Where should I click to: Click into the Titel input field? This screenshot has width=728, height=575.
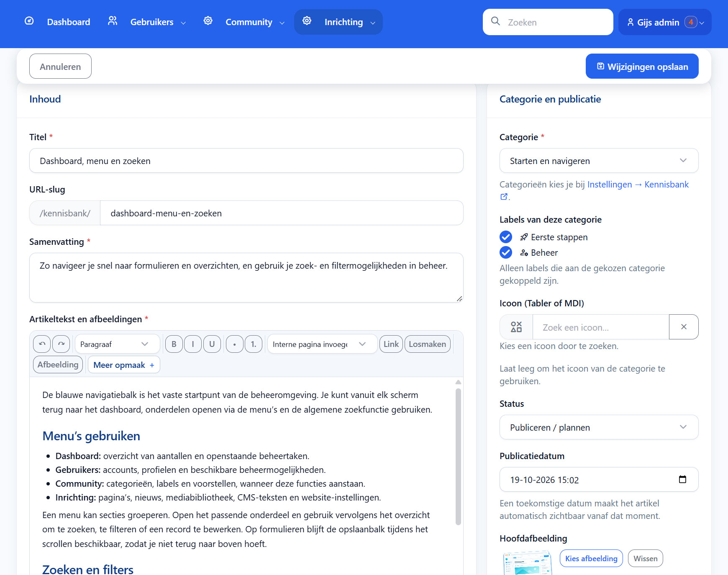(246, 161)
